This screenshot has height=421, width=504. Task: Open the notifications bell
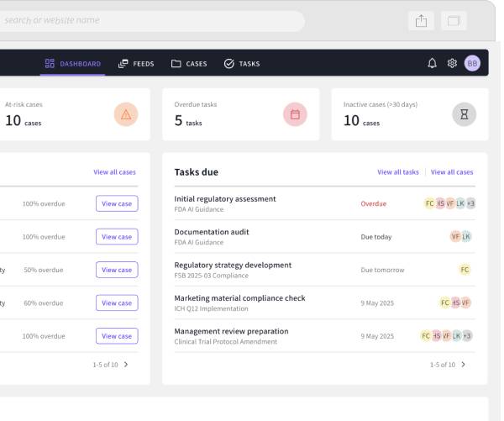pyautogui.click(x=432, y=63)
